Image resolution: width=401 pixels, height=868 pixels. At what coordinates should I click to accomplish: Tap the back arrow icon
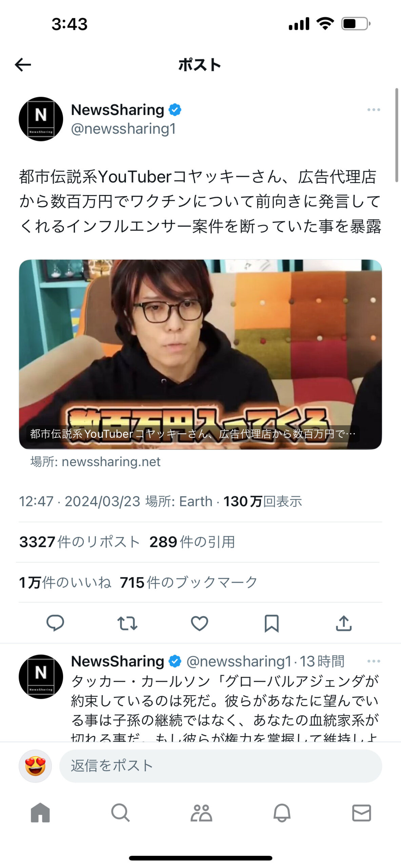[x=23, y=64]
